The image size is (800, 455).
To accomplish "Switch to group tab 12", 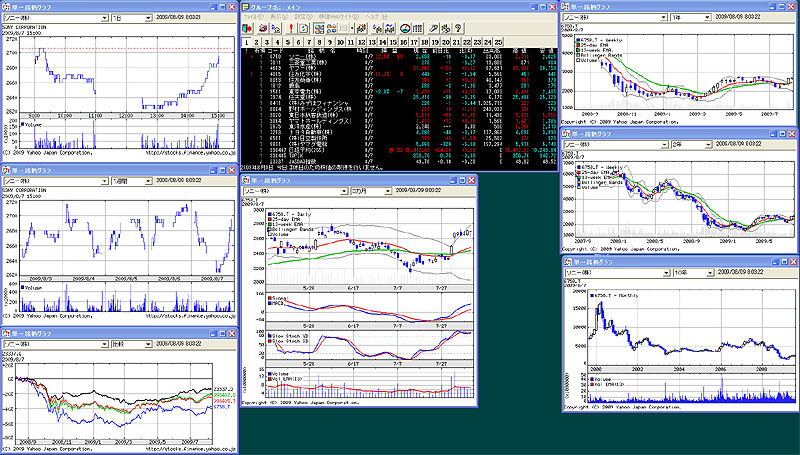I will [x=361, y=42].
